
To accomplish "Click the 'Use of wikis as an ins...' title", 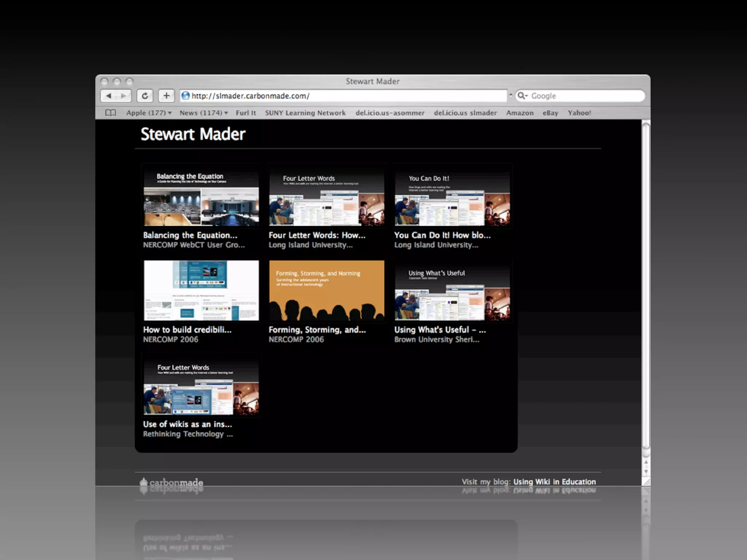I will tap(187, 424).
